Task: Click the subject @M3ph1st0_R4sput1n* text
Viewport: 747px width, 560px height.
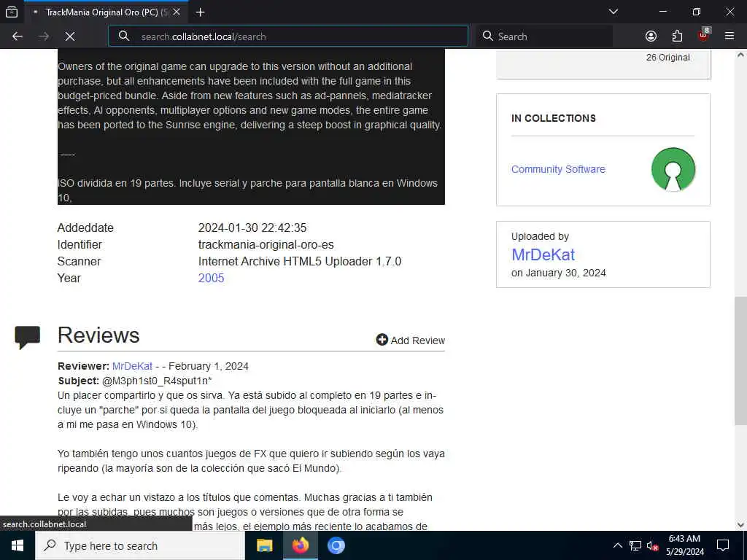Action: (x=157, y=381)
